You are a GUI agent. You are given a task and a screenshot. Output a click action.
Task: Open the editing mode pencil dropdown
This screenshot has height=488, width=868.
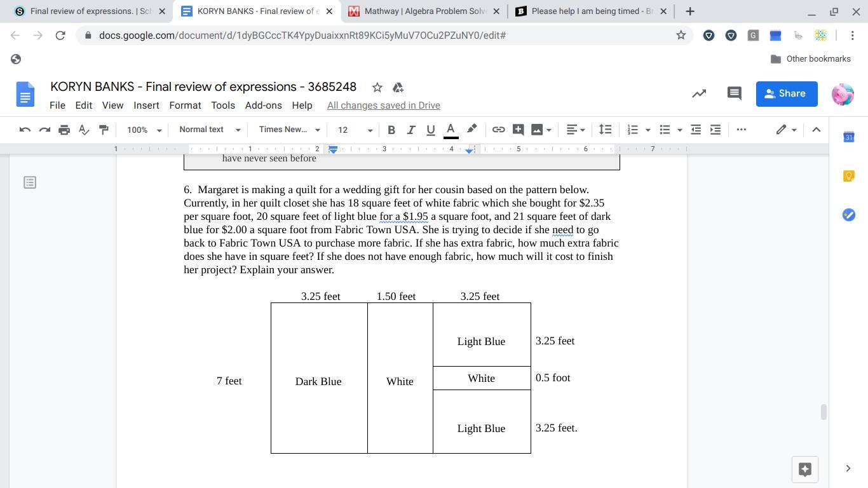tap(786, 130)
